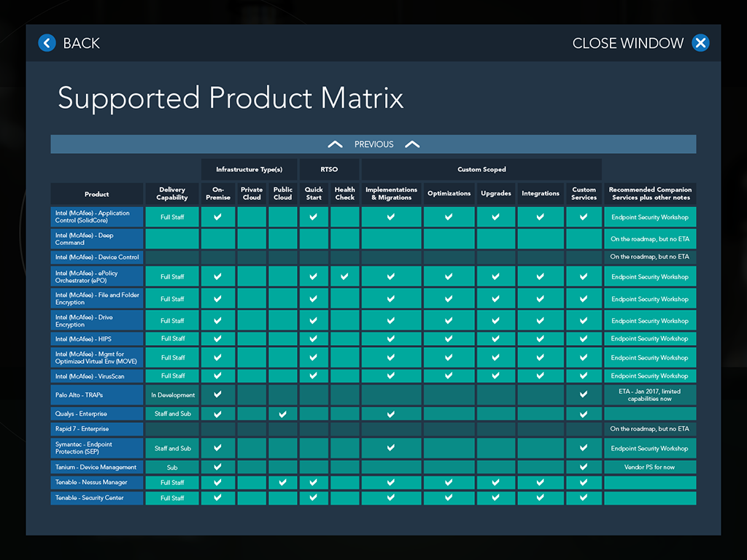
Task: Click On-Premise checkmark for Drive Encryption
Action: point(217,321)
